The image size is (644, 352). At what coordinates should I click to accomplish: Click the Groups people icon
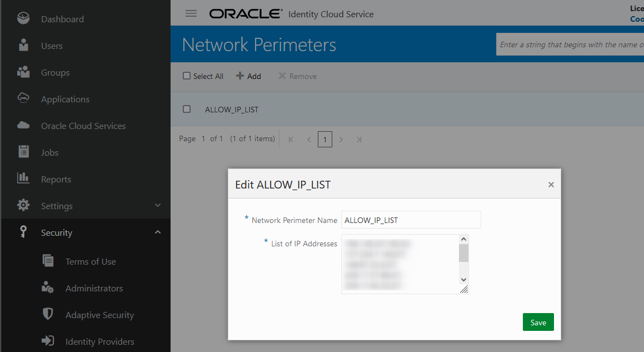point(23,72)
